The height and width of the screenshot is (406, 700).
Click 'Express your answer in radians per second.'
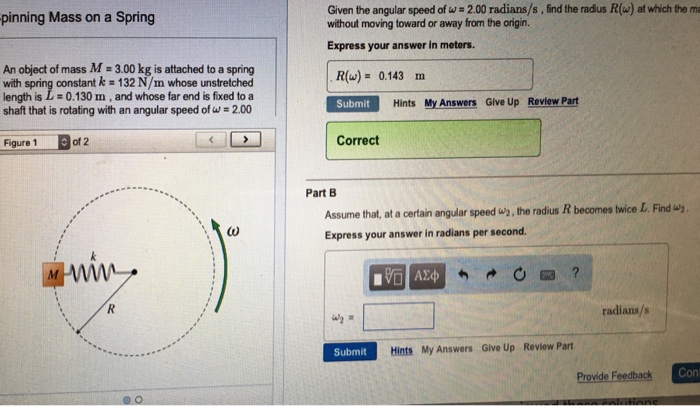click(425, 234)
